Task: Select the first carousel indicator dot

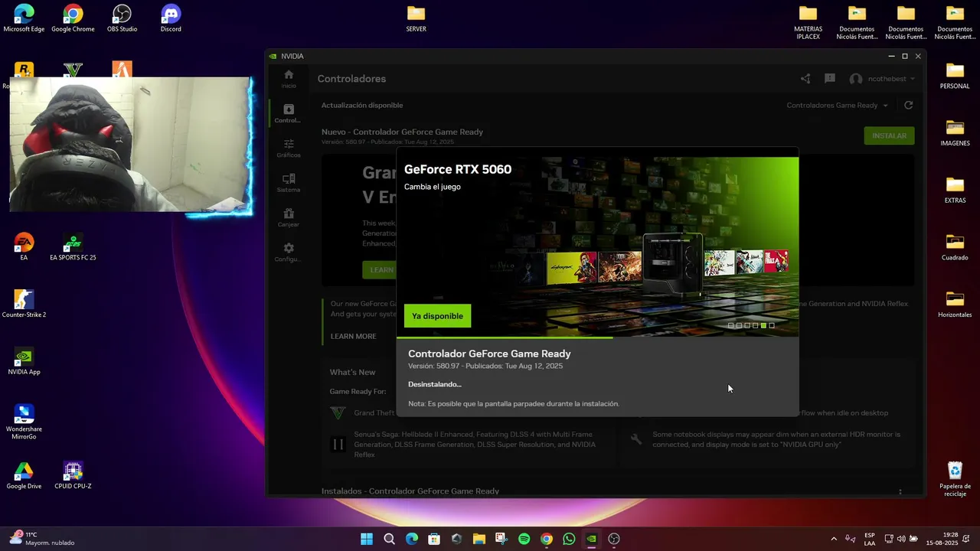Action: 730,325
